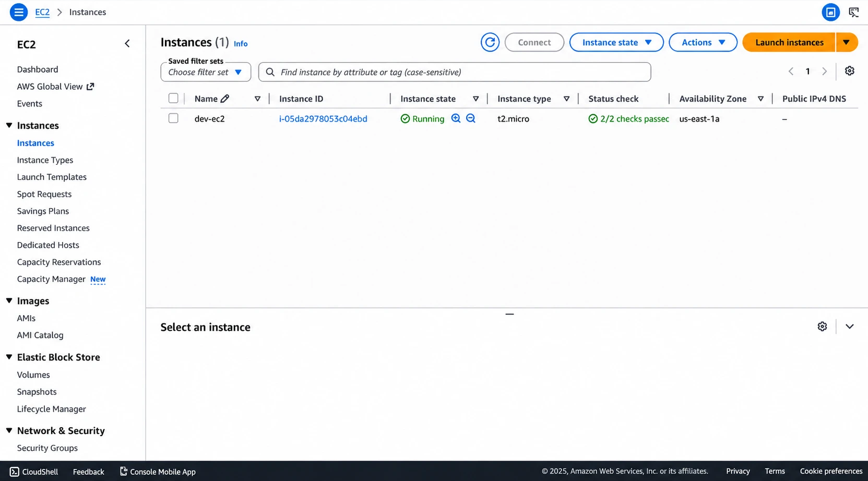Screen dimensions: 868x481
Task: Collapse the Instances sidebar section
Action: pos(9,125)
